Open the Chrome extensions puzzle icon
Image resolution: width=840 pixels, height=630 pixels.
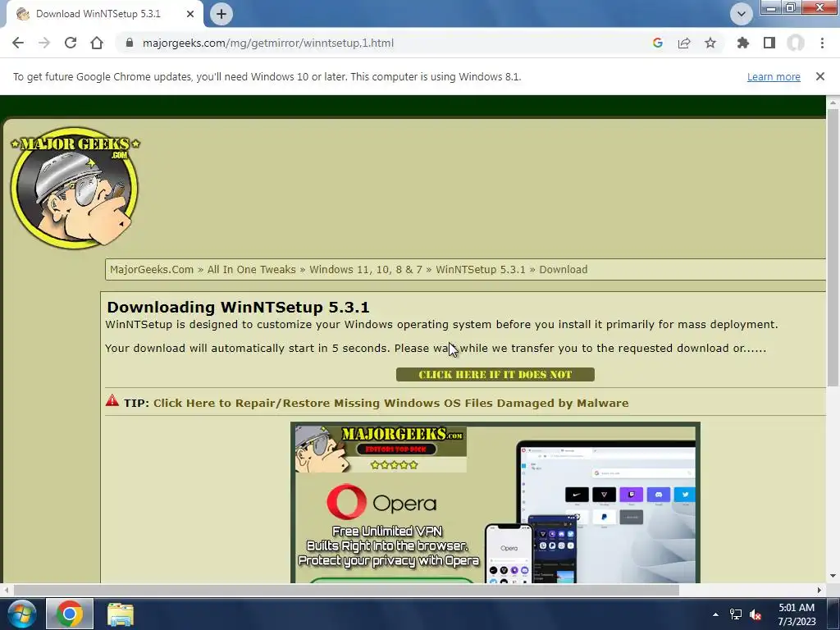click(743, 43)
